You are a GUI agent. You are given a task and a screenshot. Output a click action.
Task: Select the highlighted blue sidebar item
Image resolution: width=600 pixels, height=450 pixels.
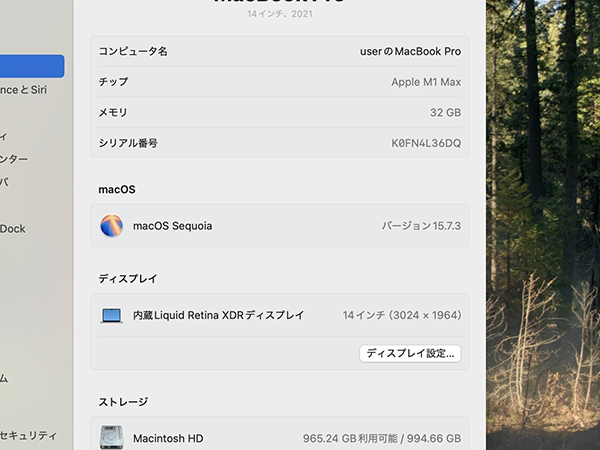point(32,66)
